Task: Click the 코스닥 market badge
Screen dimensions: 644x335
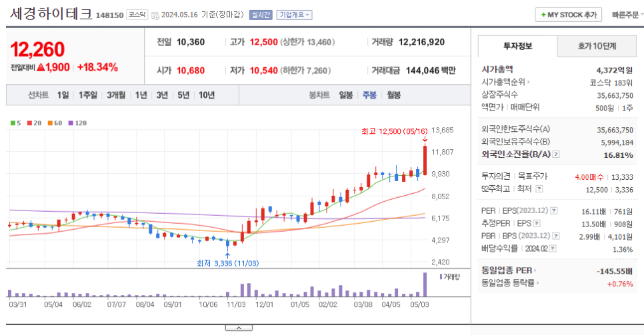Action: pyautogui.click(x=137, y=15)
